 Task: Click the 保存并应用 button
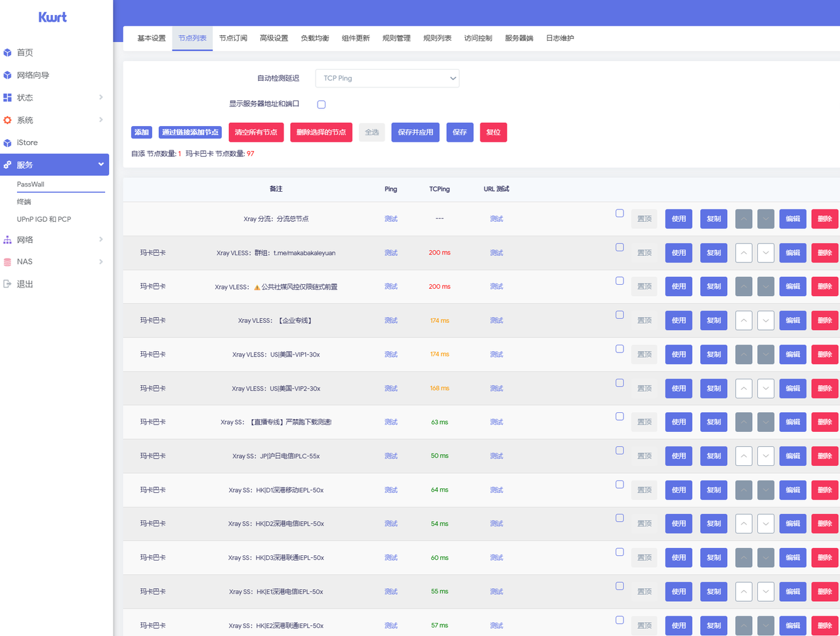click(x=415, y=133)
